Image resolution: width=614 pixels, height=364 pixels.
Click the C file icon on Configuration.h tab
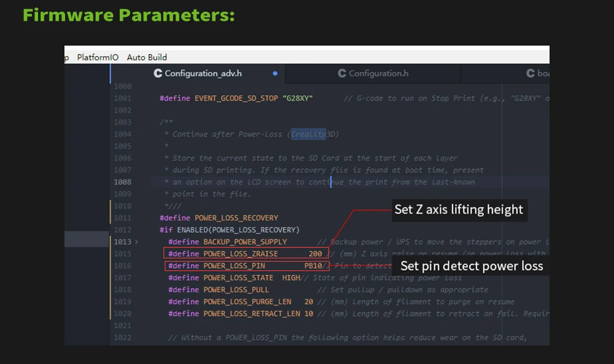pyautogui.click(x=342, y=74)
